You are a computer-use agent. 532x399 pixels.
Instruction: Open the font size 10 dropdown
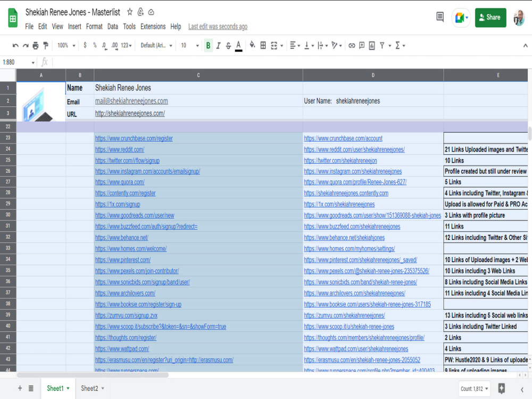point(190,45)
